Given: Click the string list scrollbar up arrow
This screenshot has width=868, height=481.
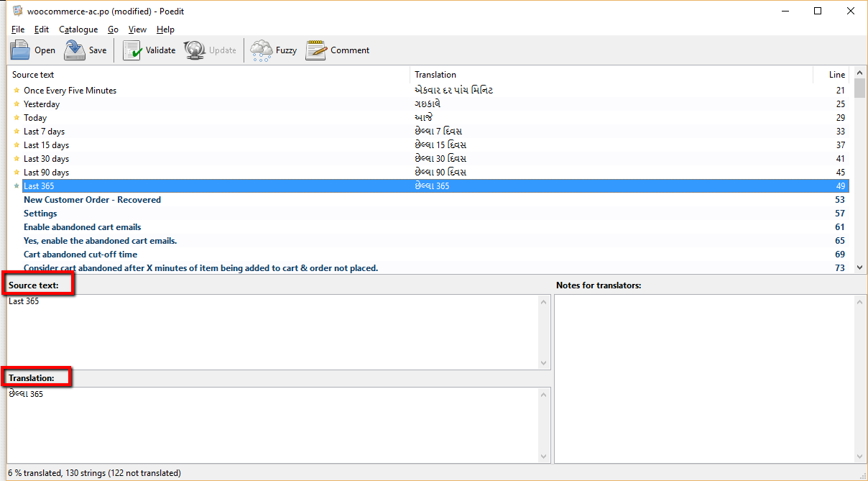Looking at the screenshot, I should coord(860,73).
